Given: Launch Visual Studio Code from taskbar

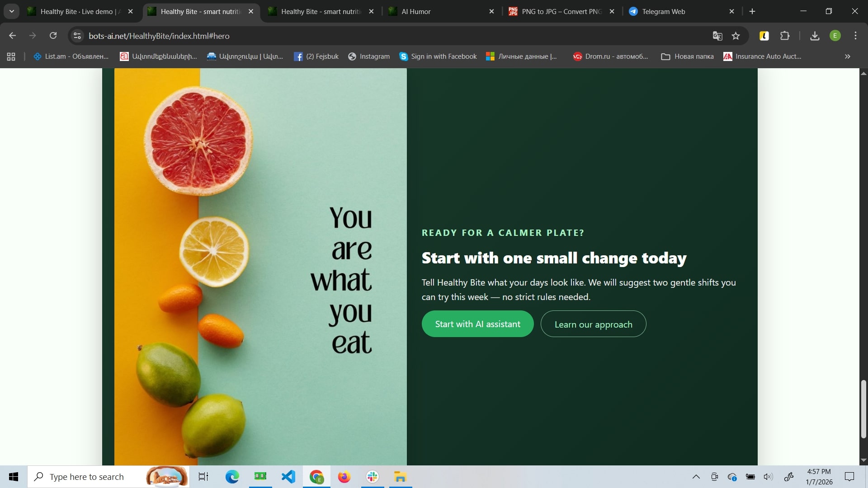Looking at the screenshot, I should click(x=288, y=477).
